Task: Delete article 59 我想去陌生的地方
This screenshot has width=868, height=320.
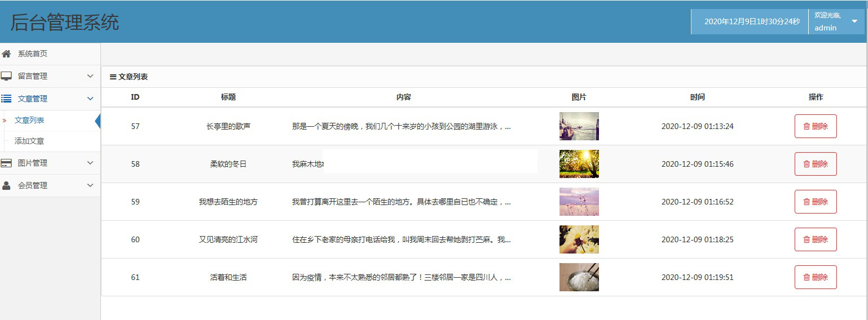Action: pyautogui.click(x=815, y=202)
